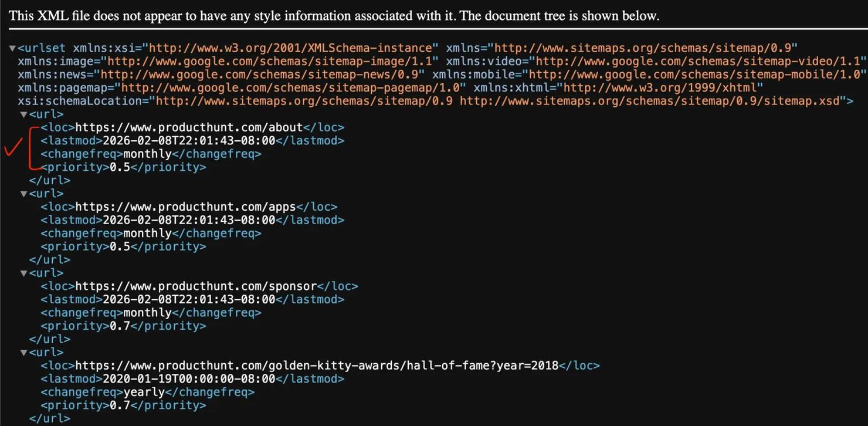
Task: Collapse the url node for the about page
Action: click(24, 114)
